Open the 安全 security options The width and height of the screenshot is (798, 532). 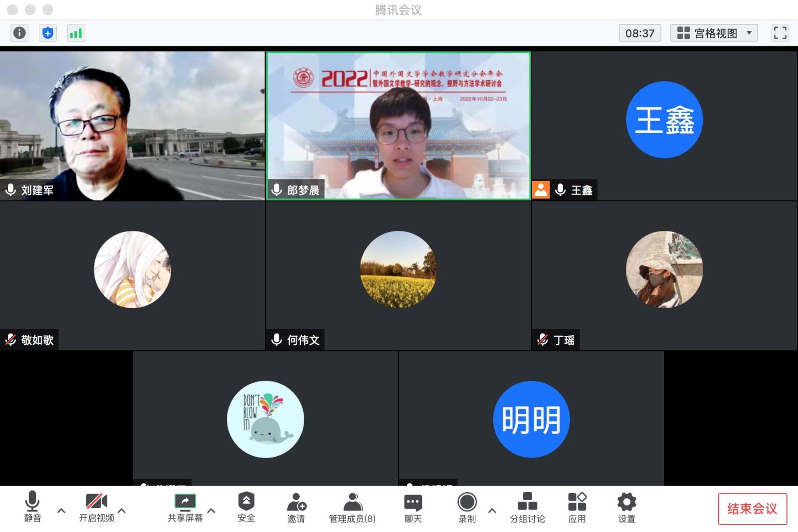[246, 507]
